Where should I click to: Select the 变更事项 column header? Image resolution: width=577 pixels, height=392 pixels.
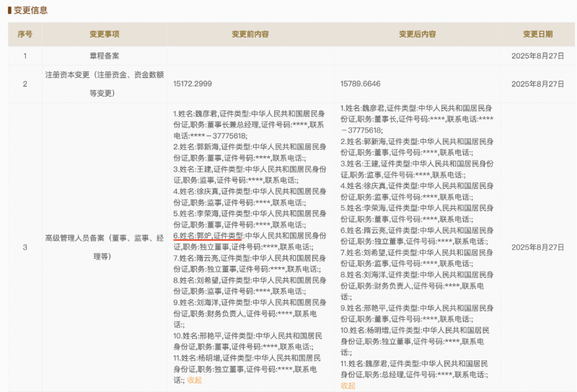(x=105, y=34)
